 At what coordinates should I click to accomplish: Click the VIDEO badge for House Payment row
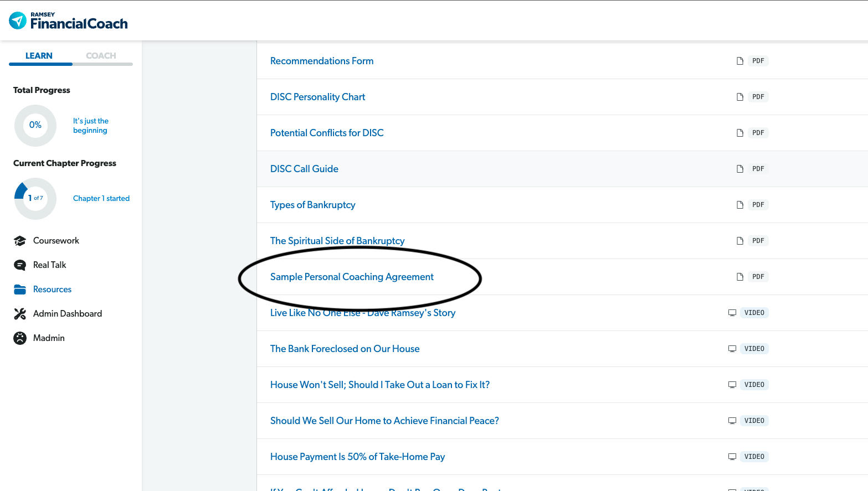[x=754, y=457]
